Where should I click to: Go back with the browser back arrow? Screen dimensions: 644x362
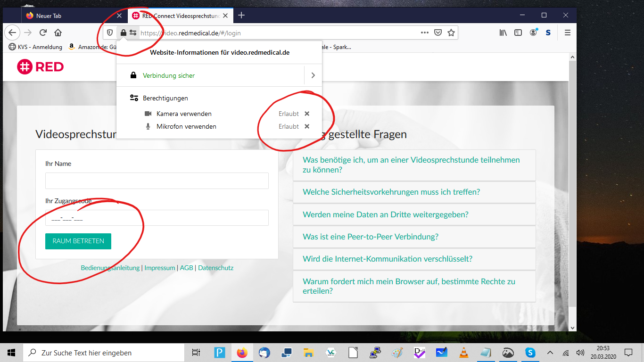pos(12,33)
